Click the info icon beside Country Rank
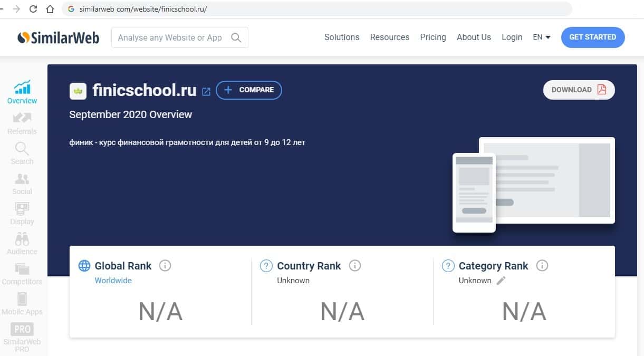644x356 pixels. [x=355, y=266]
